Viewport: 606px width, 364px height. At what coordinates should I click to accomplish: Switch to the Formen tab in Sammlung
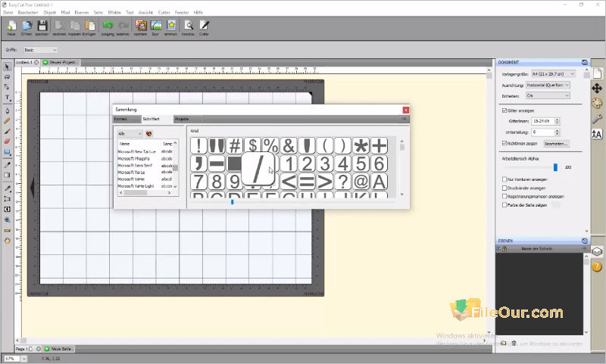(127, 119)
